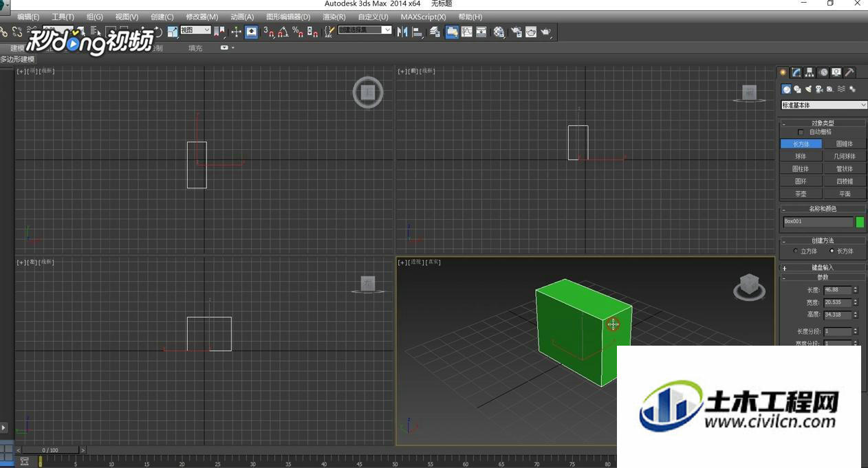The width and height of the screenshot is (868, 468).
Task: Click the 高度 spinner arrows
Action: (856, 315)
